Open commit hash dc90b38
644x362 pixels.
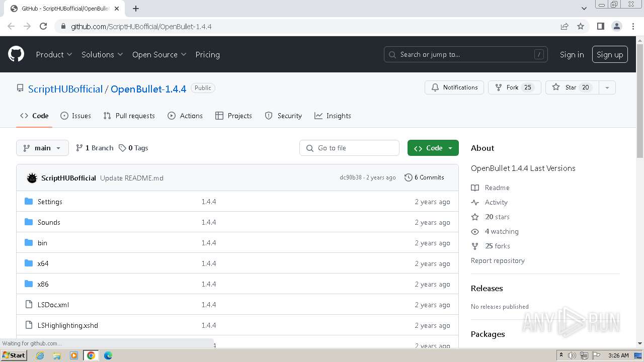(x=351, y=177)
